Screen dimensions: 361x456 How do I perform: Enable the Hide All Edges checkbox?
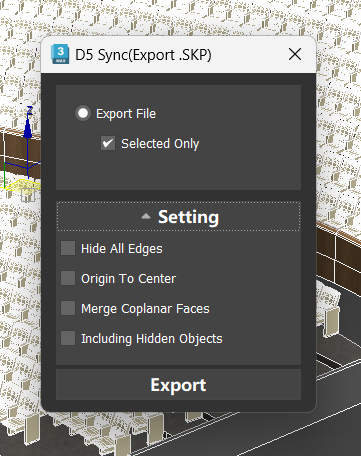68,248
